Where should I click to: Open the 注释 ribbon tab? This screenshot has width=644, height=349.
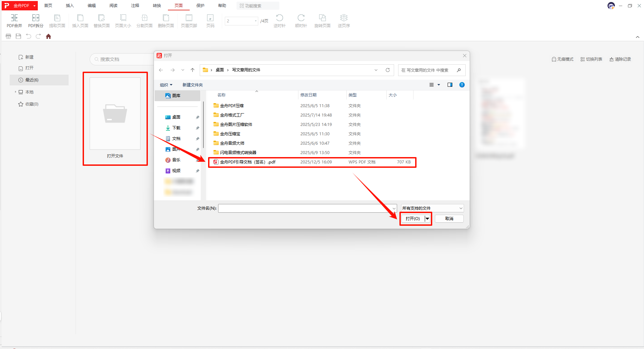[135, 6]
